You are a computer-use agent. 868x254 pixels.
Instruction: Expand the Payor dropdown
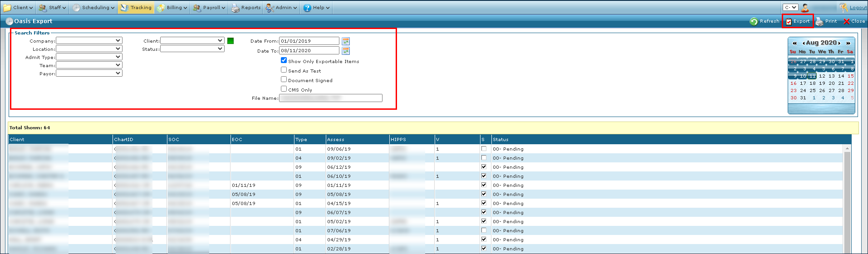click(89, 73)
